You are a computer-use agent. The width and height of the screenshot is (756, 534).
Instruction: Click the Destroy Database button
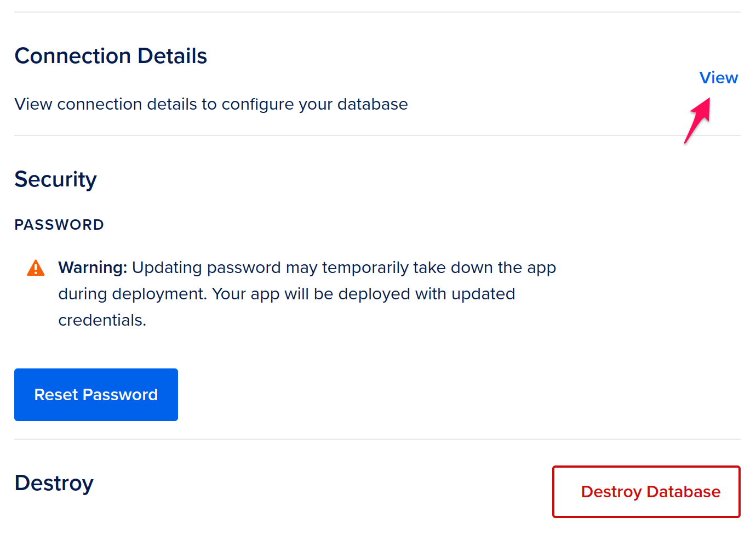(646, 492)
